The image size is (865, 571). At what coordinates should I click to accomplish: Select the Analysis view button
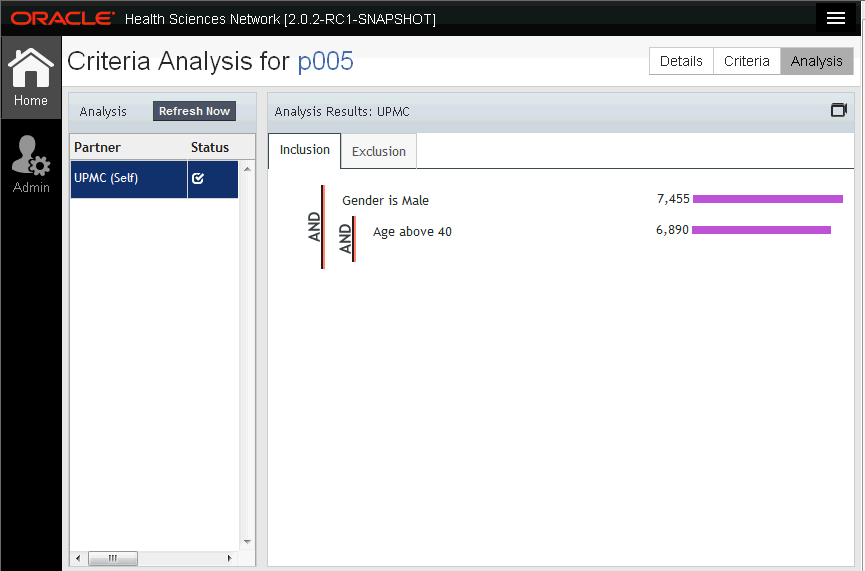coord(816,61)
